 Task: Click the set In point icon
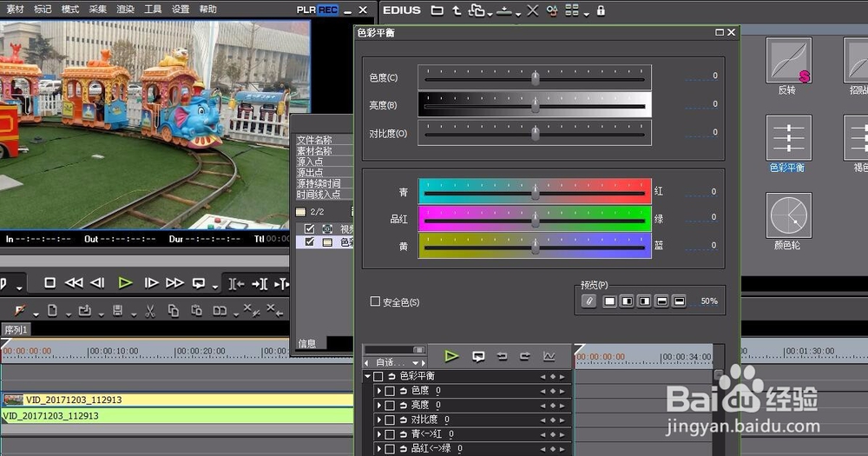point(236,284)
